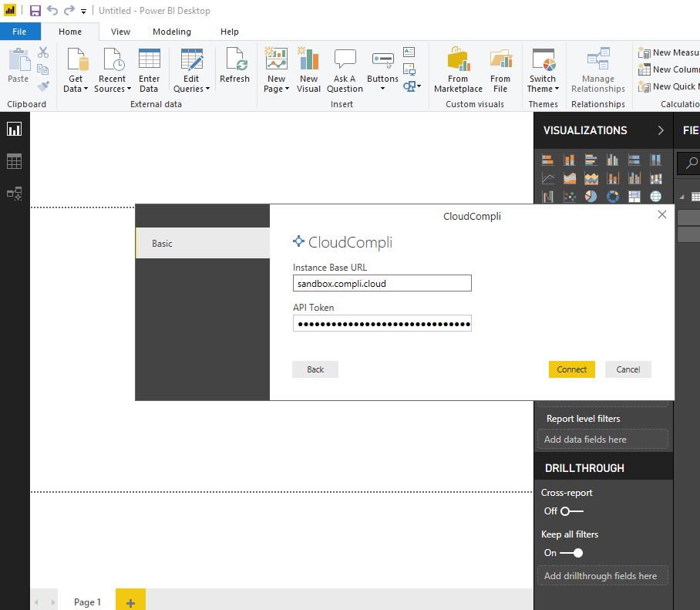Create a New Column
The image size is (700, 610).
668,69
